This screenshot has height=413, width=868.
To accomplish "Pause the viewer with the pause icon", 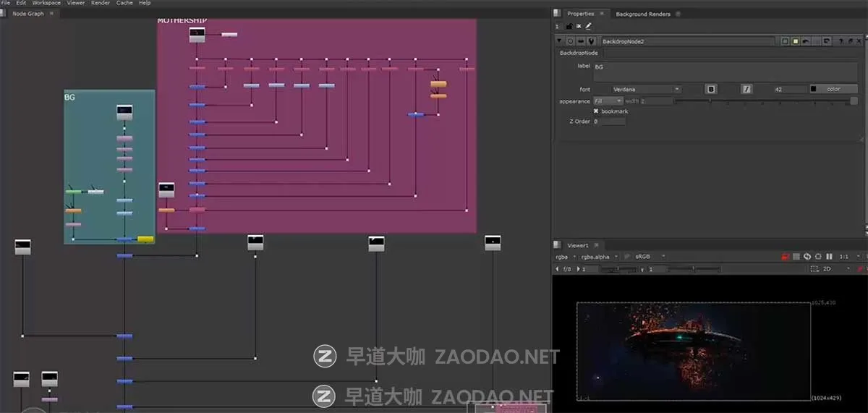I will click(829, 257).
